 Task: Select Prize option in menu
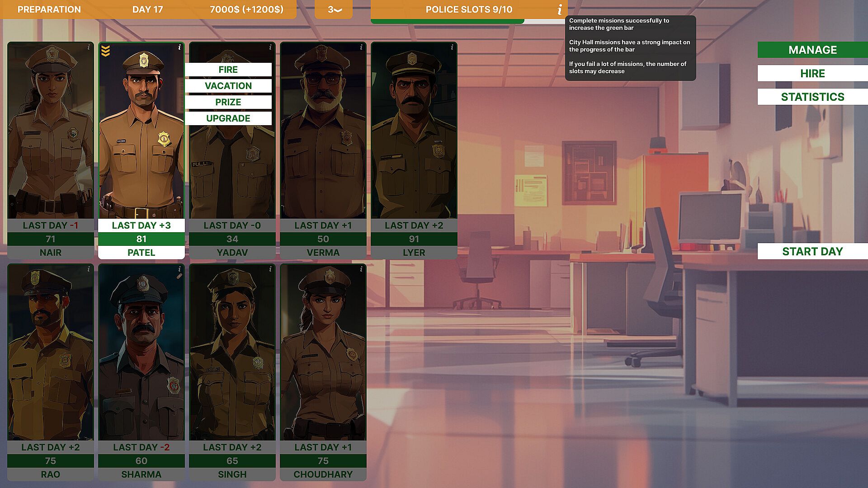tap(228, 102)
